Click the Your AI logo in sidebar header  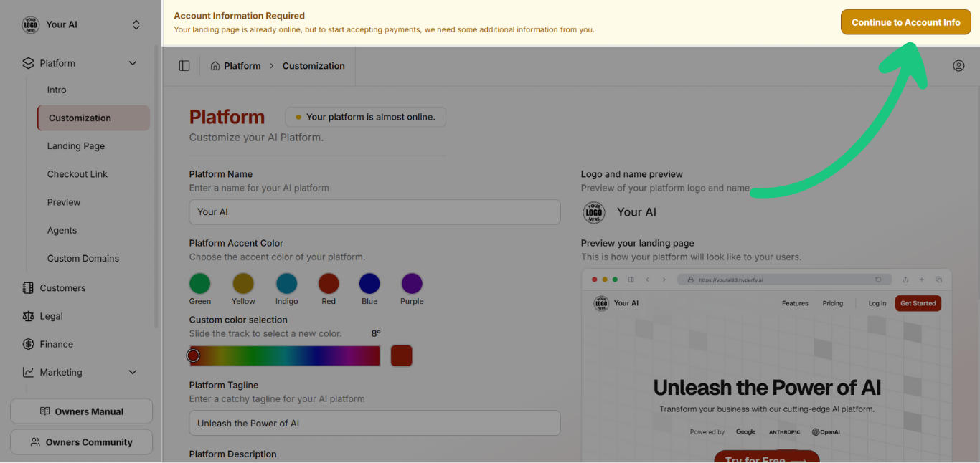[30, 24]
